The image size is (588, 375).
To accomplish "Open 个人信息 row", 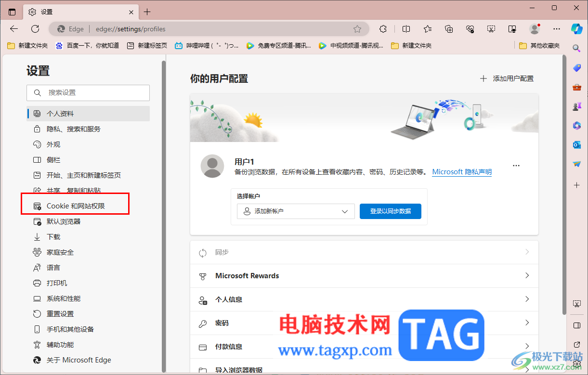I will click(x=364, y=299).
